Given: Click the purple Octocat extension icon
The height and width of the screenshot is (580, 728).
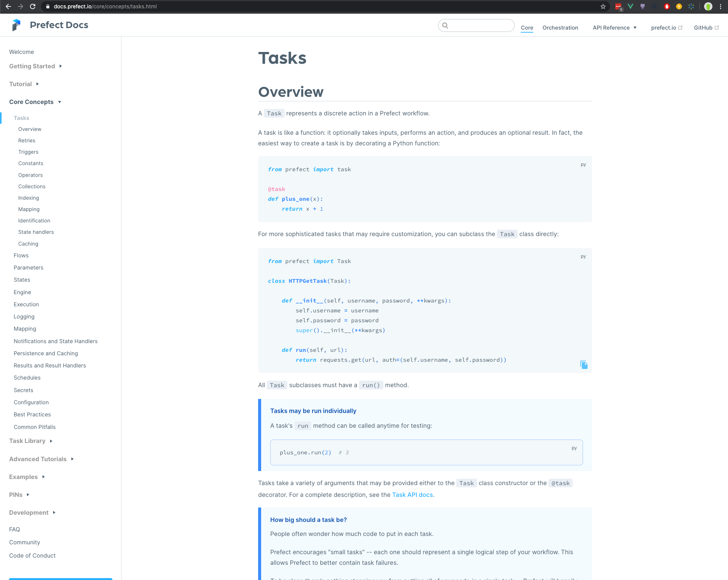Looking at the screenshot, I should (x=643, y=6).
